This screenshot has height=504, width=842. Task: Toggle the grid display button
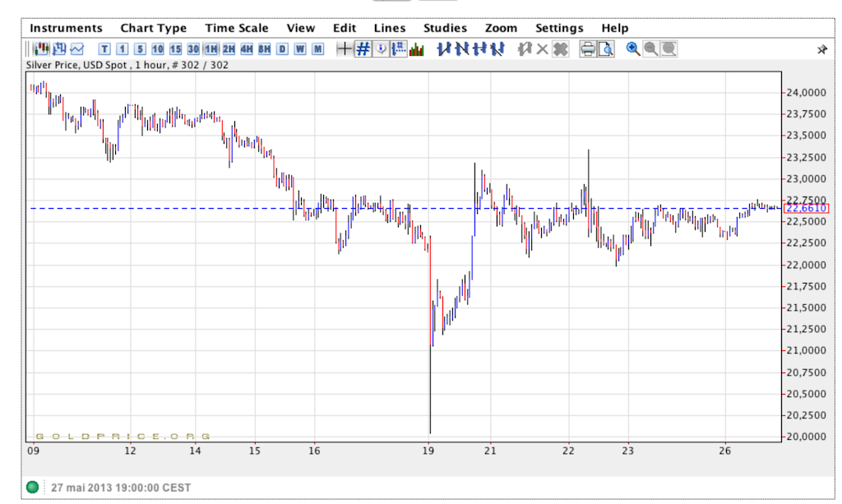point(363,49)
